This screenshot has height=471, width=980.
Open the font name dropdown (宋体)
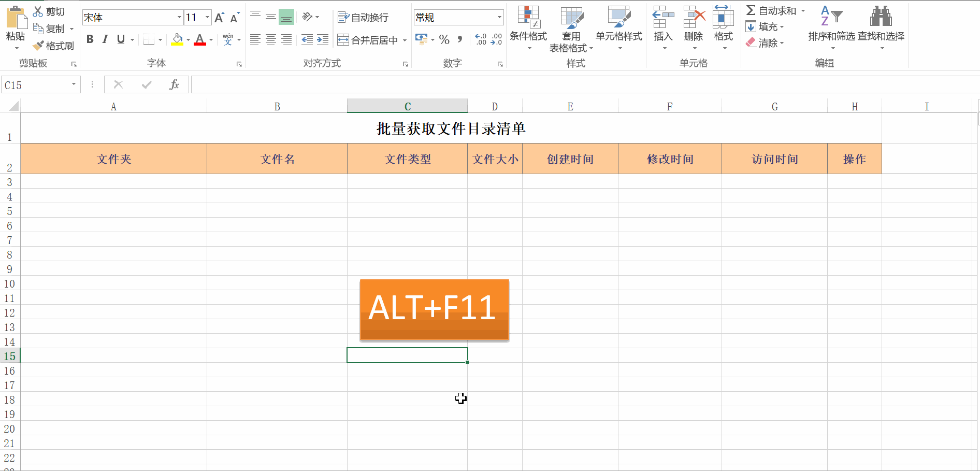coord(179,17)
